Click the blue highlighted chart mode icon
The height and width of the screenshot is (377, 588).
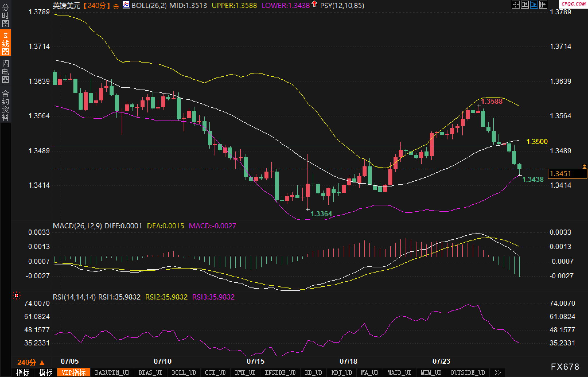tap(534, 5)
